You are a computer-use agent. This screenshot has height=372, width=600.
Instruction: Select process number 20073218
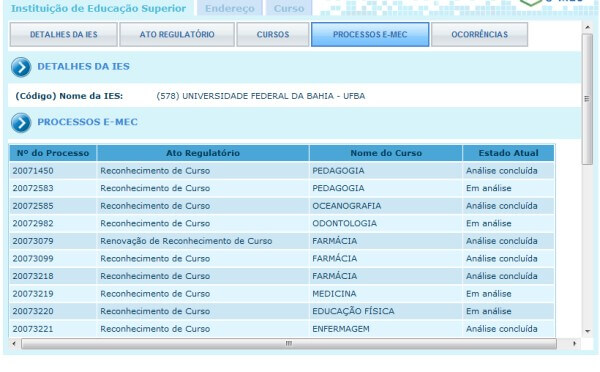point(33,276)
